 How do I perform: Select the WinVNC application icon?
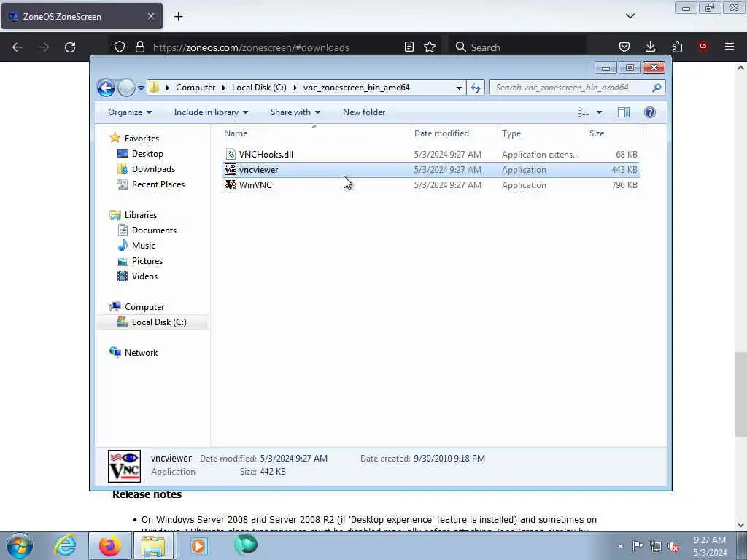(231, 184)
